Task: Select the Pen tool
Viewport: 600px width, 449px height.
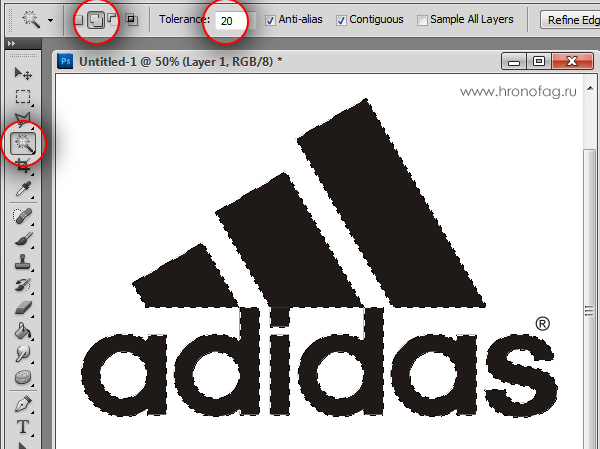Action: [x=23, y=404]
